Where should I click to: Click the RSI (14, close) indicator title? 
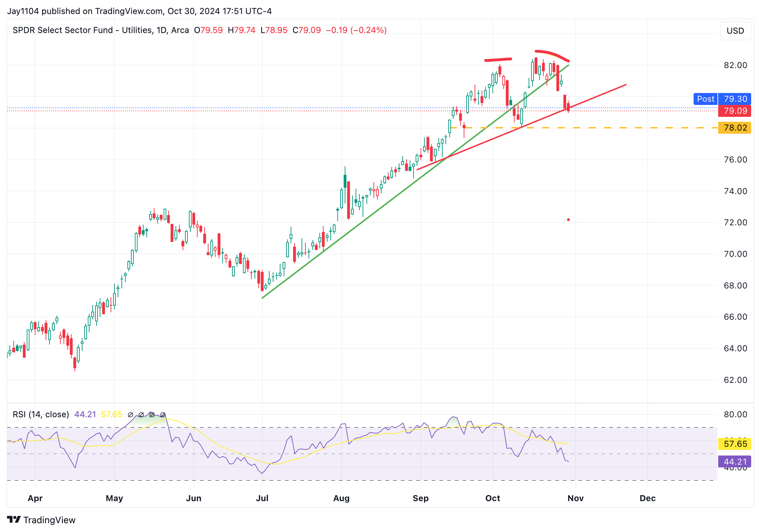[41, 414]
